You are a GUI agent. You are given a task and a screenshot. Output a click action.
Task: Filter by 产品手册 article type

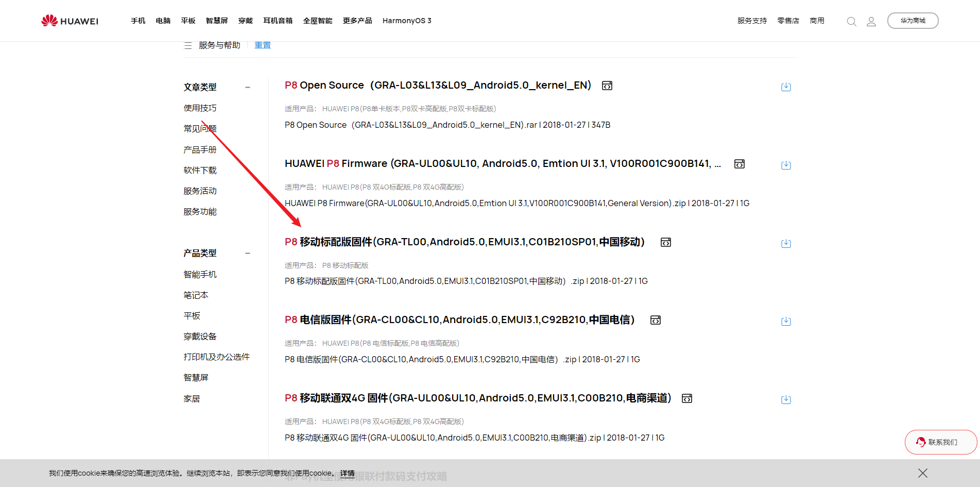200,150
